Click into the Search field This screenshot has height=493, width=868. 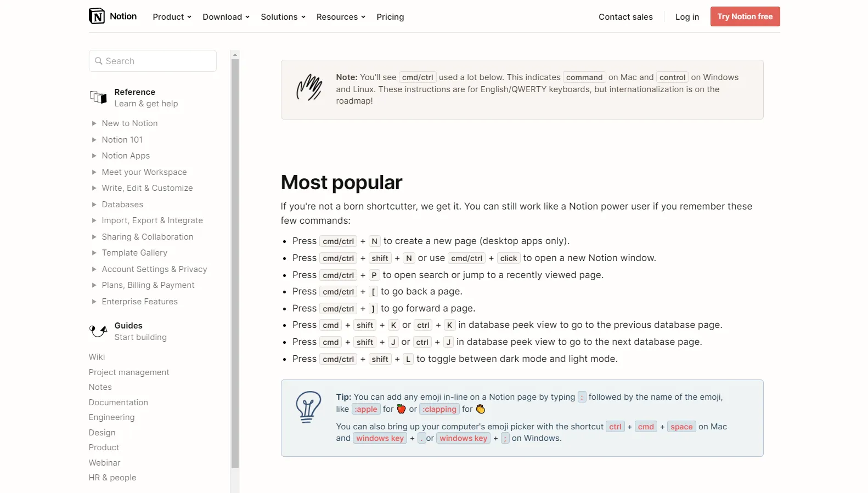click(x=153, y=61)
